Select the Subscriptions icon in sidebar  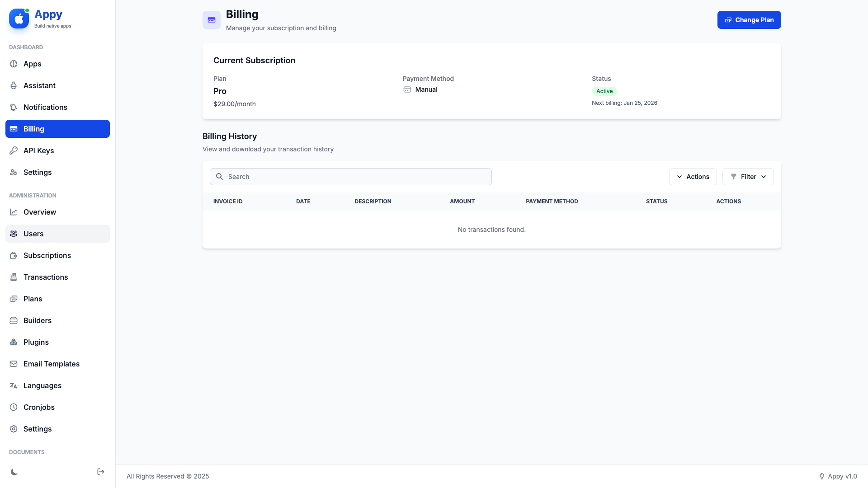[x=14, y=255]
